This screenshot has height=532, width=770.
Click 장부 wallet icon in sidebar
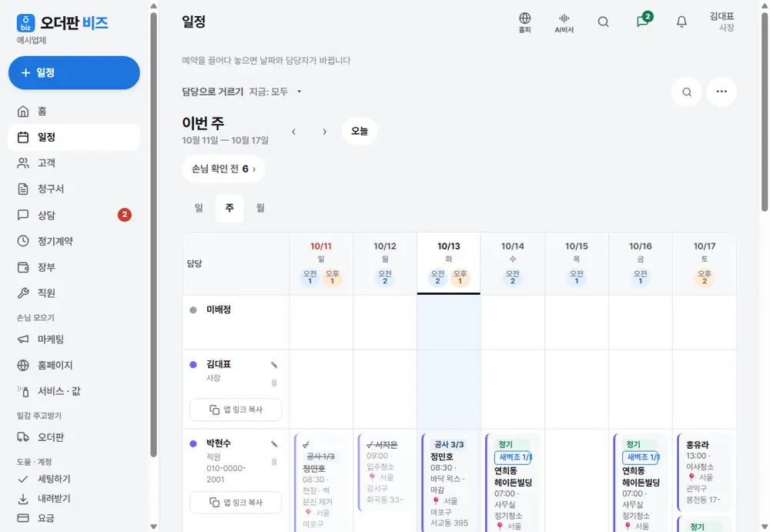[x=23, y=267]
